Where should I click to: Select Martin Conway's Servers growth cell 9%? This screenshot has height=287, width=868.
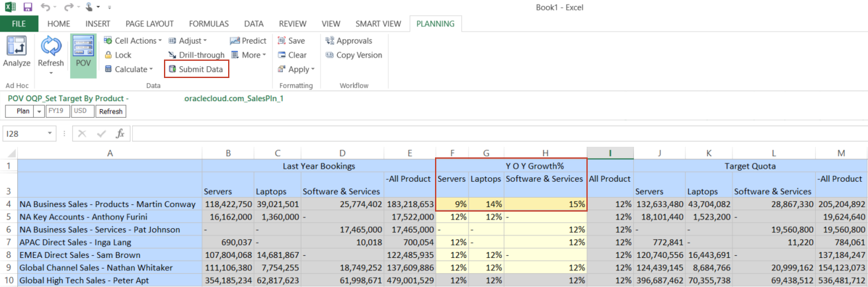tap(452, 204)
